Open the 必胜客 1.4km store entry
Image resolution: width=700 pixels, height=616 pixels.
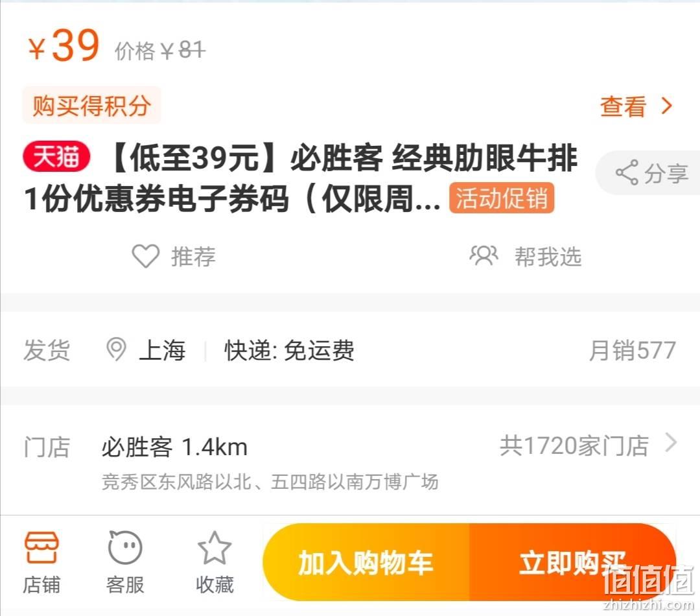tap(174, 447)
